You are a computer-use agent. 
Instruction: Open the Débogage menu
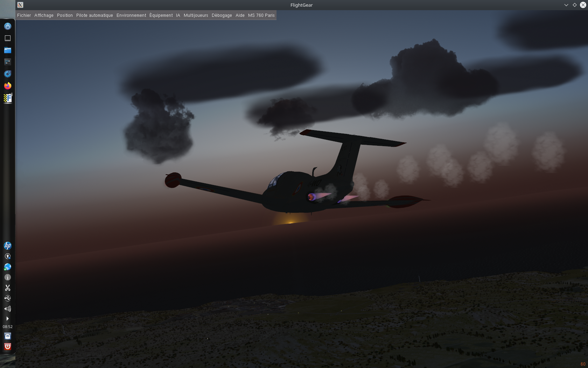coord(222,15)
